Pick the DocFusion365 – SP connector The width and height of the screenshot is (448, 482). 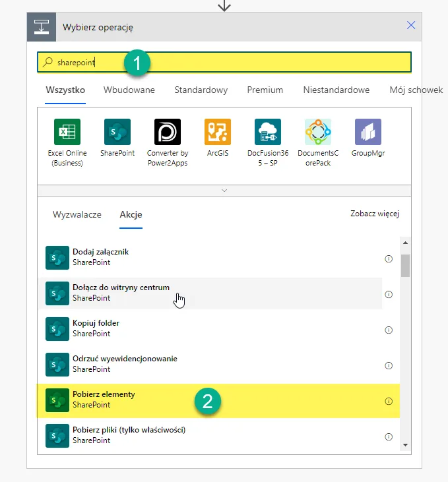click(x=267, y=132)
